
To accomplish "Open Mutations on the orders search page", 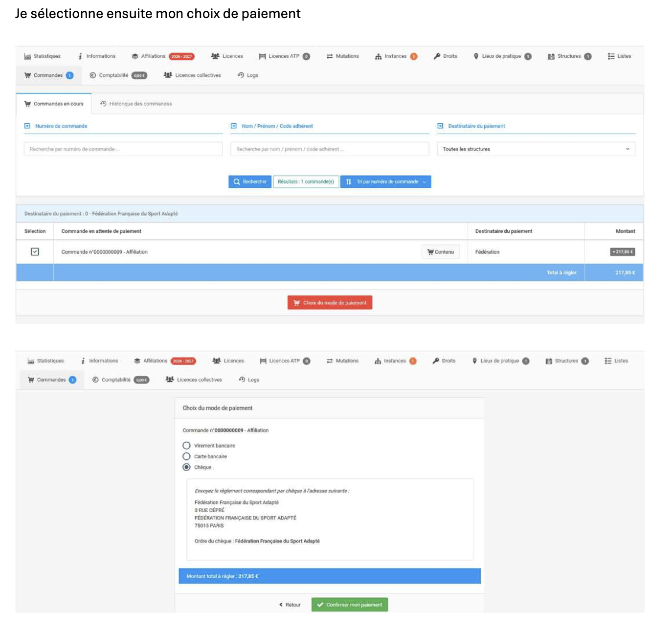I will tap(342, 56).
